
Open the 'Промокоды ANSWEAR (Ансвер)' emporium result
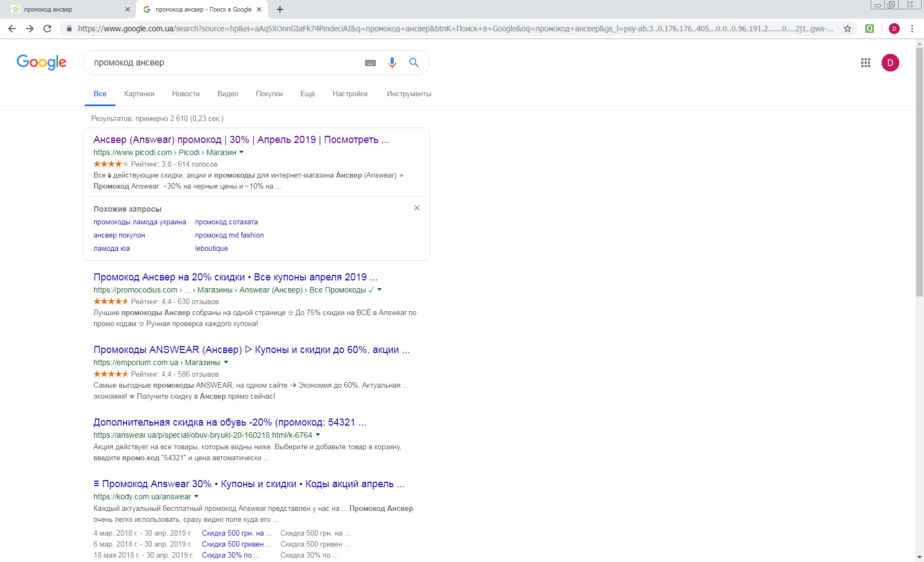(x=251, y=350)
